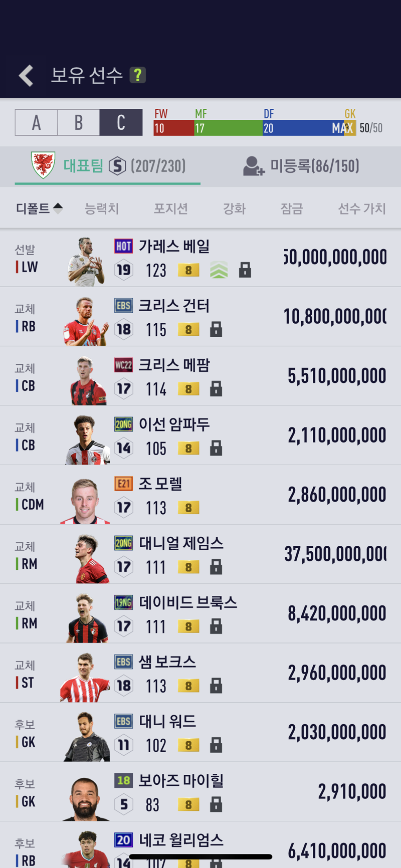Tap the Wales national team crest icon

[43, 165]
